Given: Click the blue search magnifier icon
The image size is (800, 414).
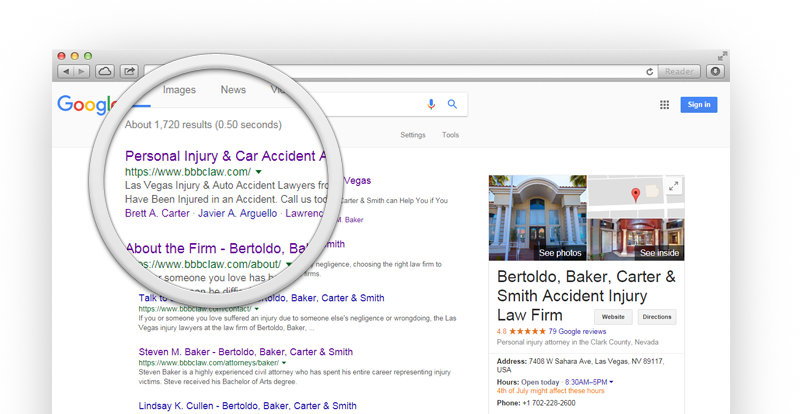Looking at the screenshot, I should coord(452,104).
